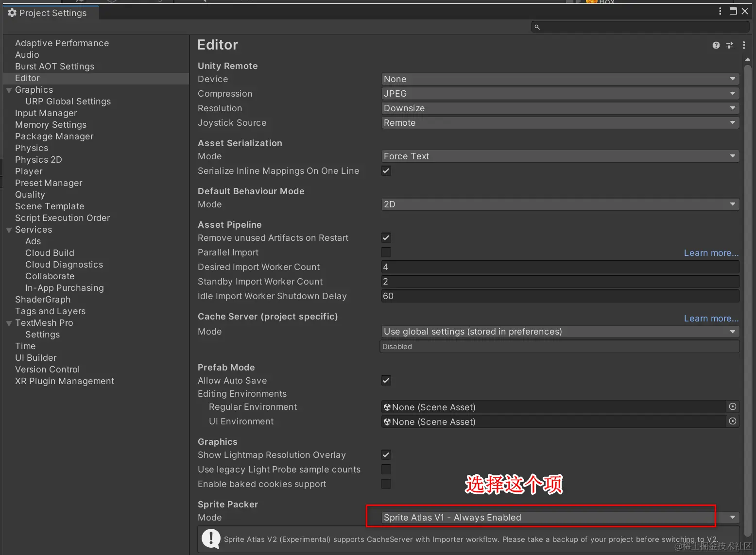Open Cloud Diagnostics settings
This screenshot has height=555, width=756.
[x=64, y=265]
